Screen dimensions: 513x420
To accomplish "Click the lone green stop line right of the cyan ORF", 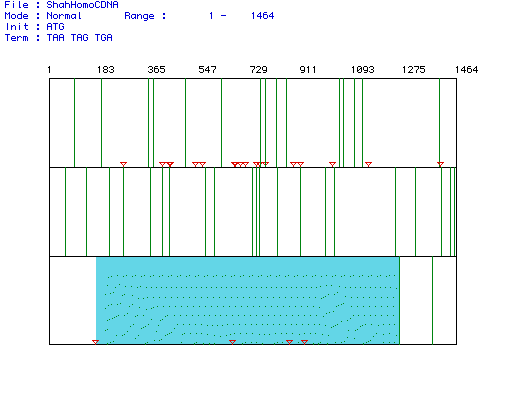I will (432, 300).
